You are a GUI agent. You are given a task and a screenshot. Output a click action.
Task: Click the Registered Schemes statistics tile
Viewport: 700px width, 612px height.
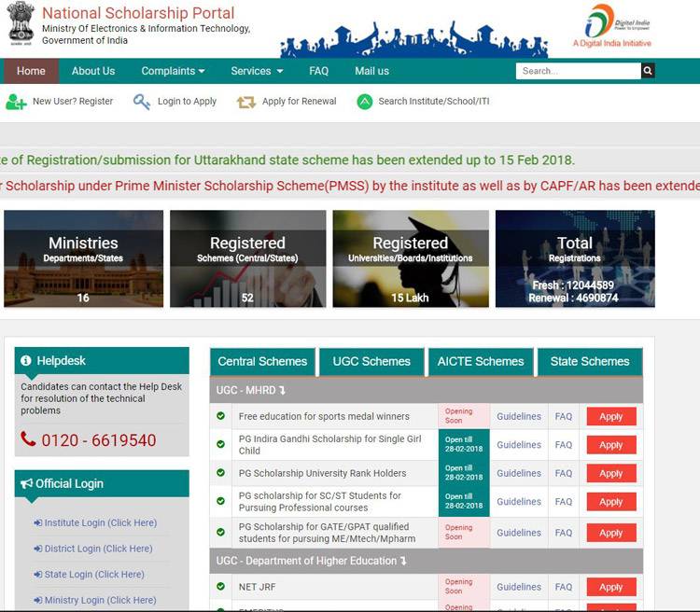point(247,258)
